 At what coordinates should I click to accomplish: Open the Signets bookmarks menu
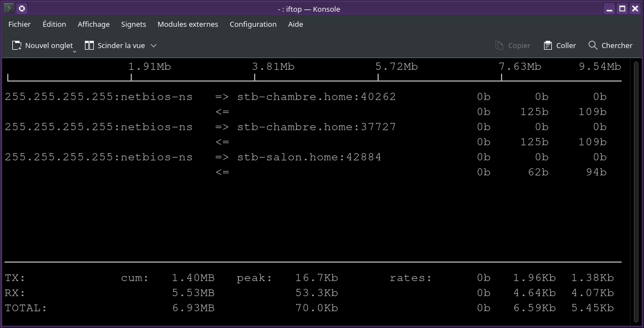tap(133, 24)
